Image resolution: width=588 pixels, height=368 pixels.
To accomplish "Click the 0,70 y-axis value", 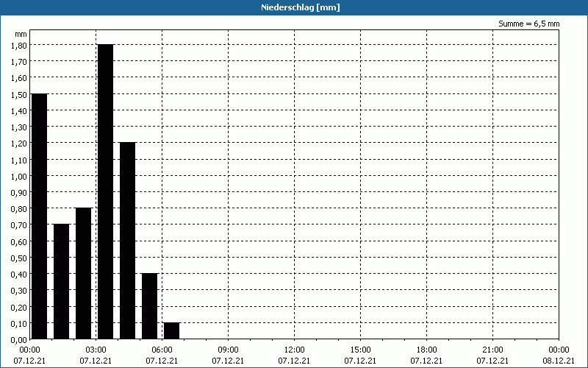I will 19,225.
